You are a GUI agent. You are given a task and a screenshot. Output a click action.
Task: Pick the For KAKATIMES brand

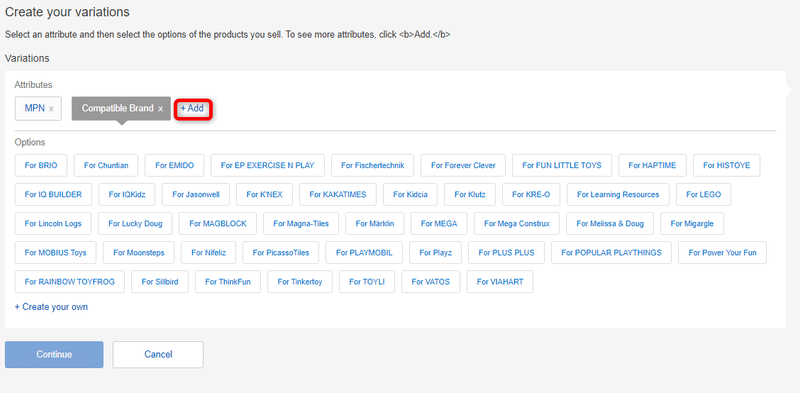tap(338, 194)
